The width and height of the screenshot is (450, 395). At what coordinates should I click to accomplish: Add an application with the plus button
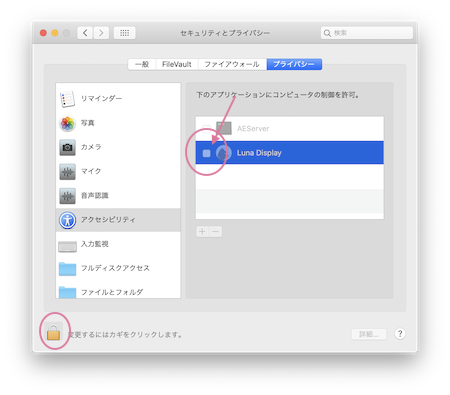click(x=202, y=231)
